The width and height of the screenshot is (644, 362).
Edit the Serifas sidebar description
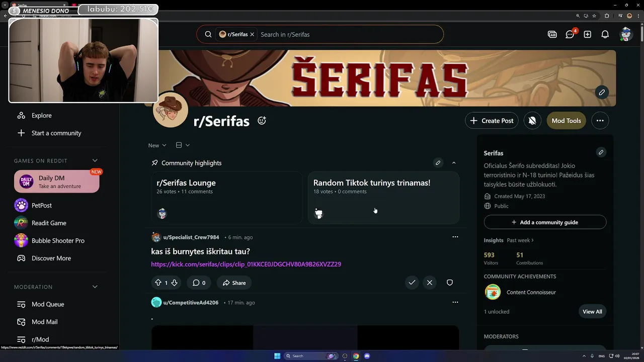(601, 152)
